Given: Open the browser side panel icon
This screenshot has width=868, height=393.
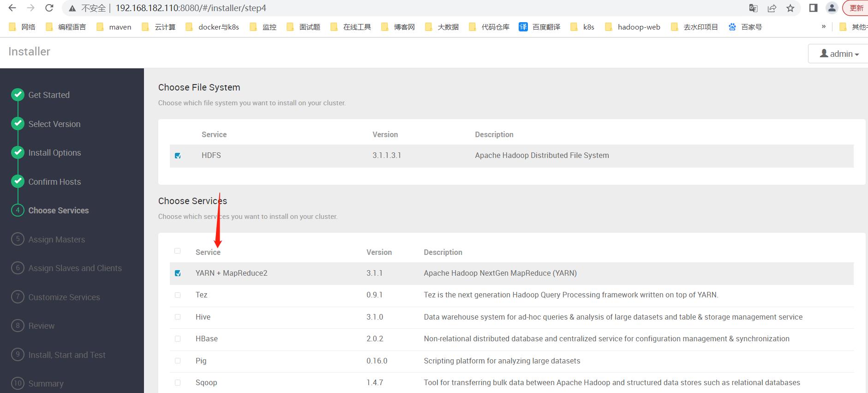Looking at the screenshot, I should tap(814, 8).
